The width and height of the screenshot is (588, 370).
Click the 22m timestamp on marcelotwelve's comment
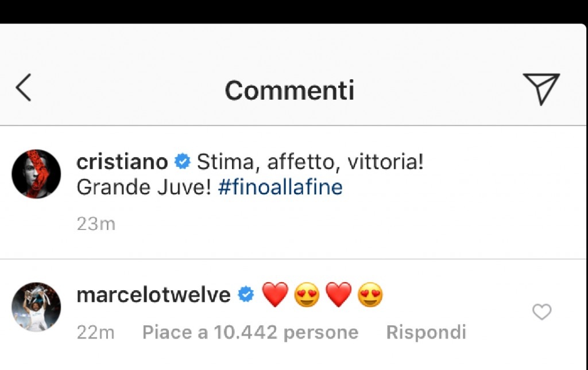96,332
